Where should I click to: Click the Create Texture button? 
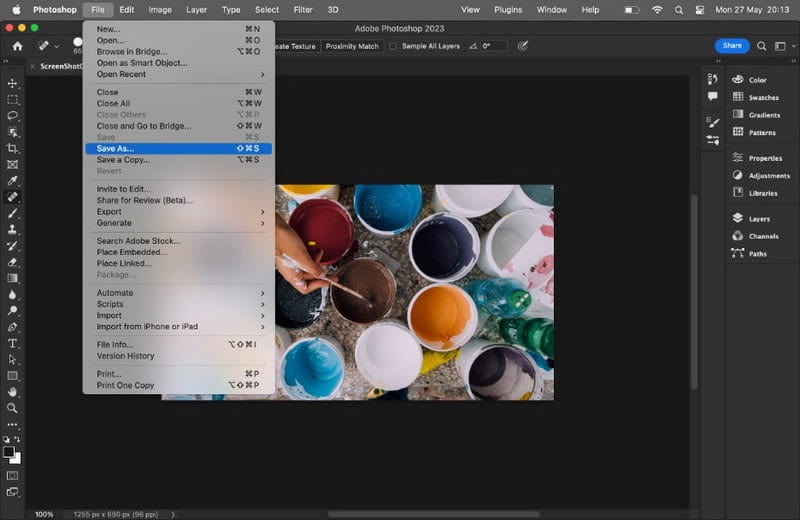(x=297, y=46)
